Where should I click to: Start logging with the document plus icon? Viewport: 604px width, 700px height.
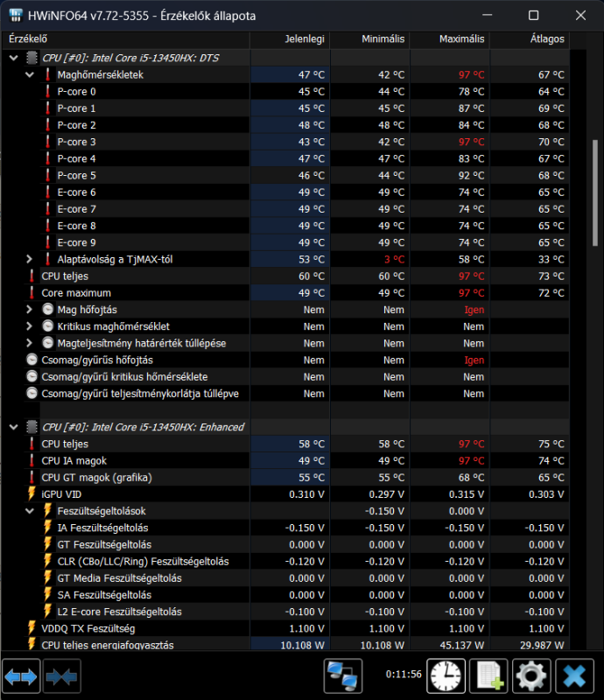pos(488,676)
